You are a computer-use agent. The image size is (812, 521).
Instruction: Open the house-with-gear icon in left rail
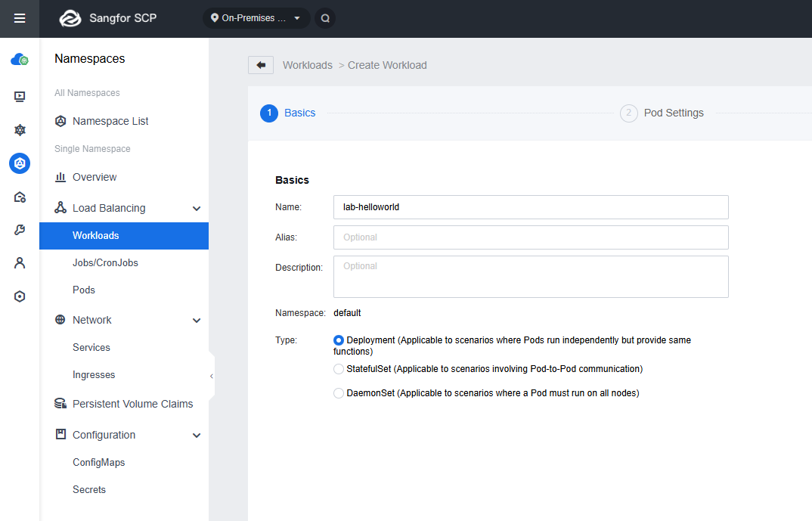click(20, 197)
